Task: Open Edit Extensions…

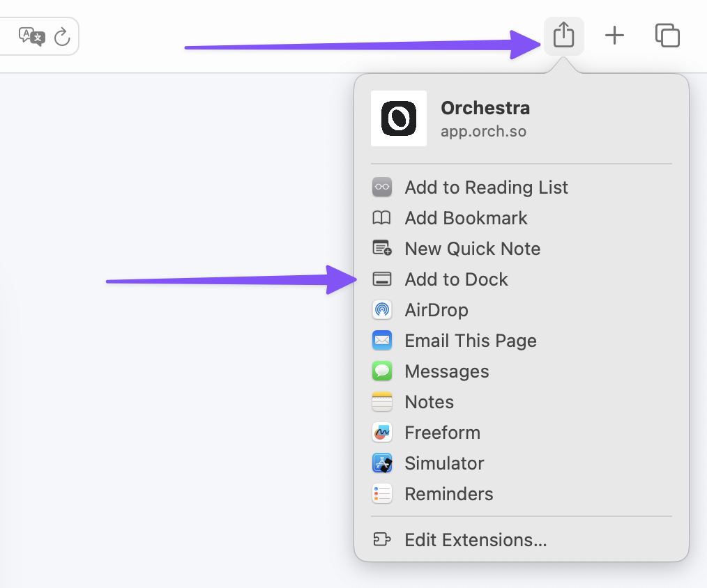Action: pyautogui.click(x=476, y=540)
